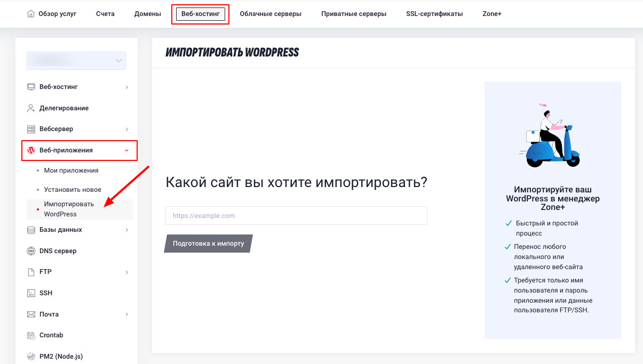Select Установить новое in sidebar
643x364 pixels.
73,189
